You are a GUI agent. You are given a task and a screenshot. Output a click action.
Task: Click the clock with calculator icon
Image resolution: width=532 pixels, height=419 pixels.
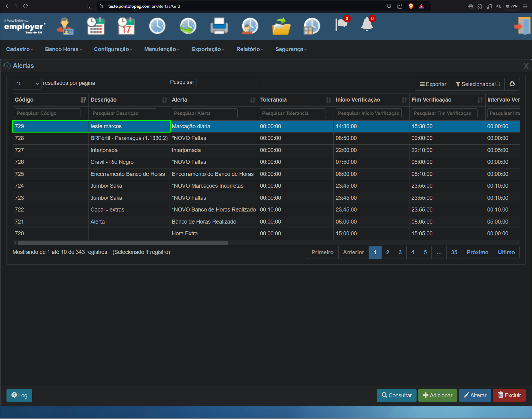tap(312, 26)
